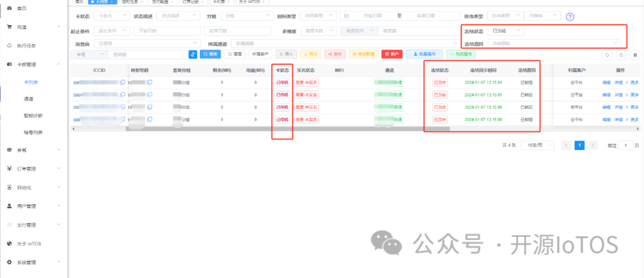Open the 升降序 dropdown
644x278 pixels.
click(543, 16)
